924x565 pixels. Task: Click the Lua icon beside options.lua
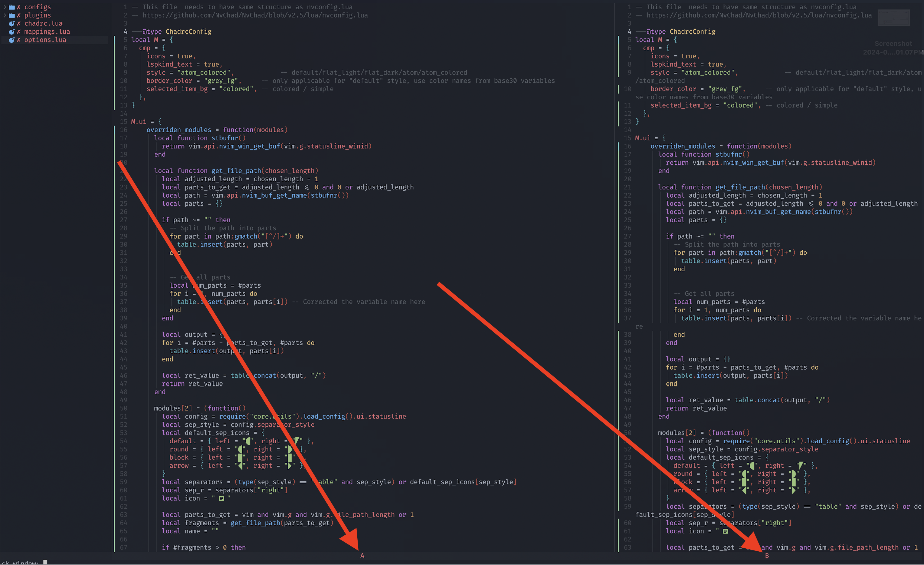tap(11, 40)
